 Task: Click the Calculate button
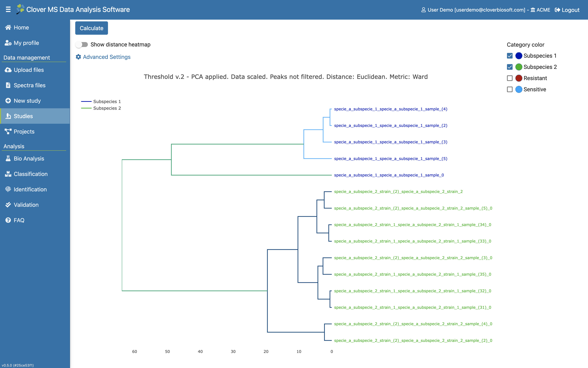[x=92, y=28]
